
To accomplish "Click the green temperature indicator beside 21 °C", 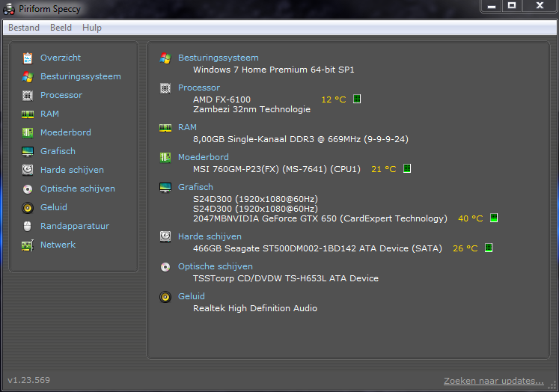I will pos(407,168).
